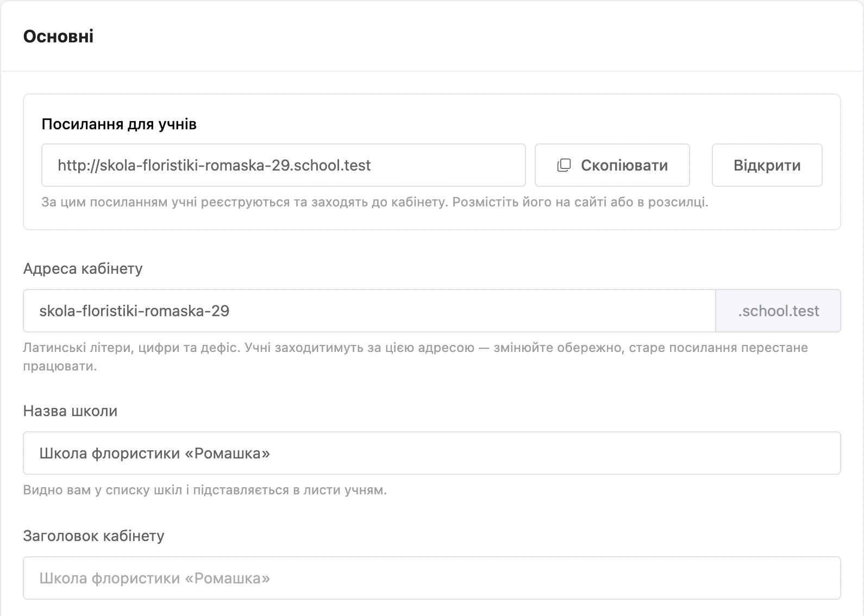Click the copy icon in Скопіювати button
Image resolution: width=864 pixels, height=616 pixels.
click(564, 165)
